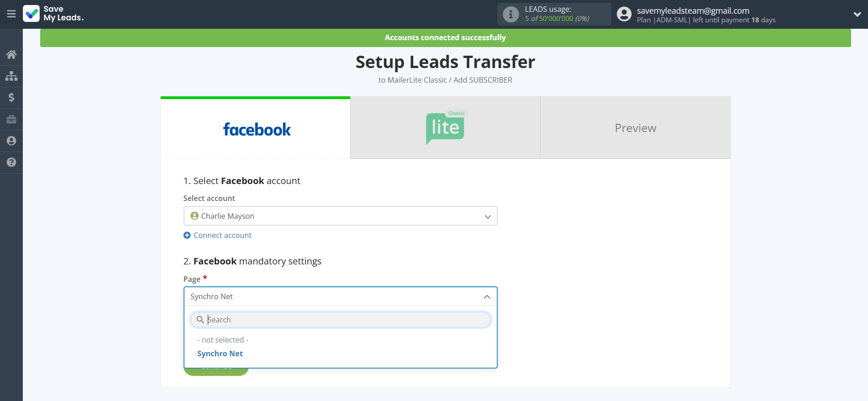Click the LEADS usage info icon

(x=511, y=14)
